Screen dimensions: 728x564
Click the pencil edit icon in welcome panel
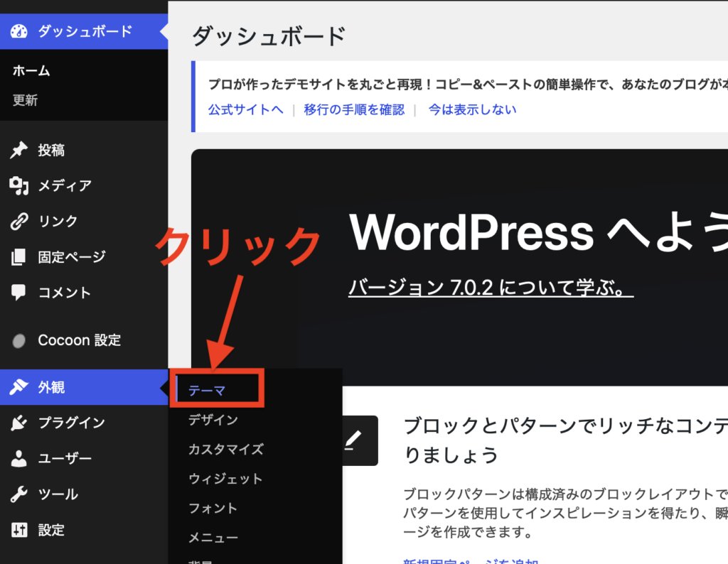tap(353, 440)
